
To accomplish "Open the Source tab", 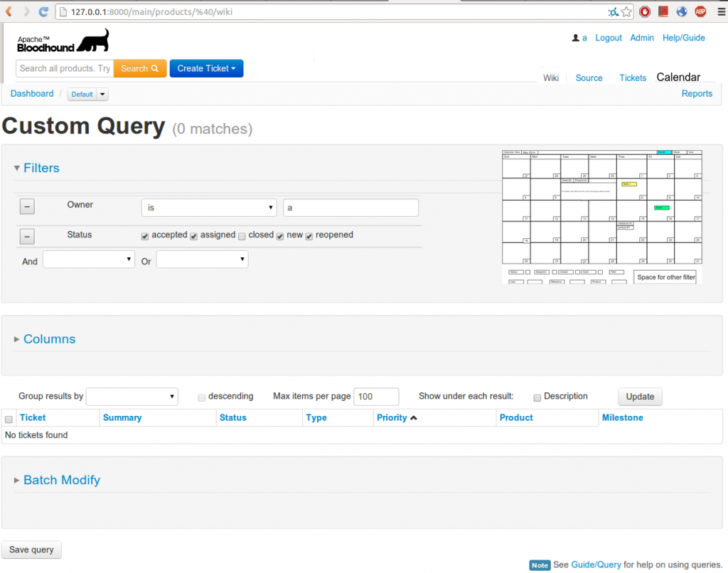I will (589, 78).
